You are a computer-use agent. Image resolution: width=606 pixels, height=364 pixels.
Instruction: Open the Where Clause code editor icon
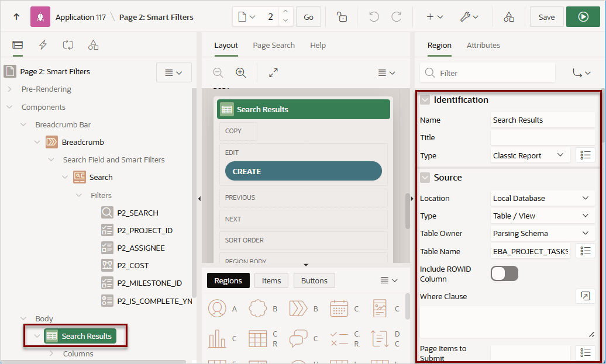(x=585, y=296)
